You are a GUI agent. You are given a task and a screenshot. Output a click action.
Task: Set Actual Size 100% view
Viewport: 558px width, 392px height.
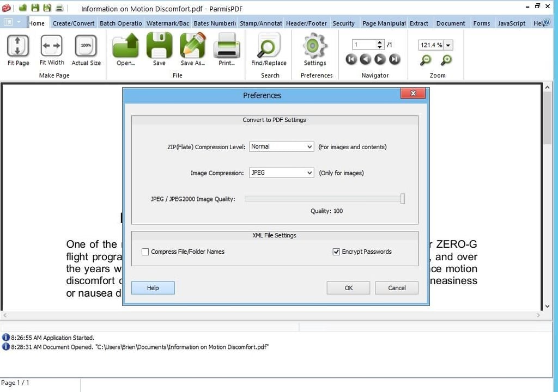coord(86,46)
